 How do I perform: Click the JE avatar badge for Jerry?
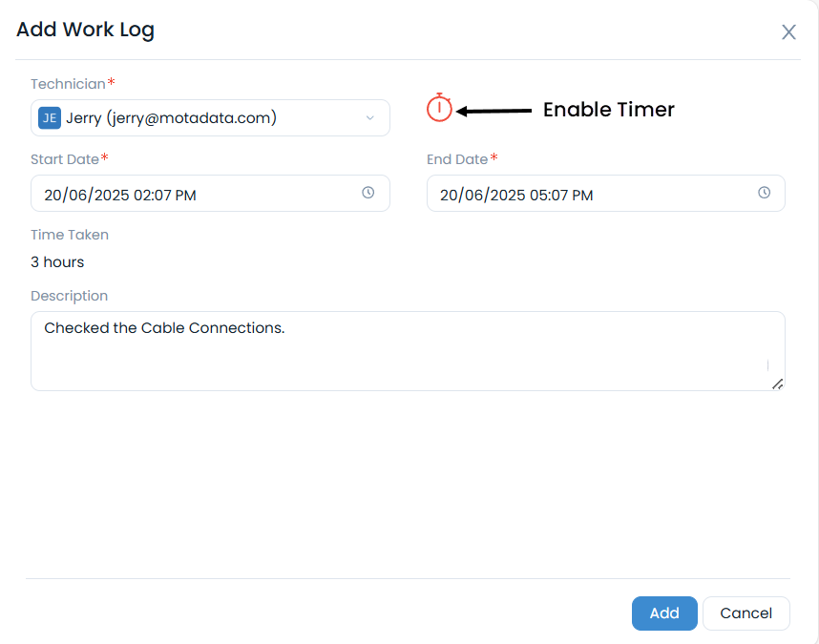(49, 118)
